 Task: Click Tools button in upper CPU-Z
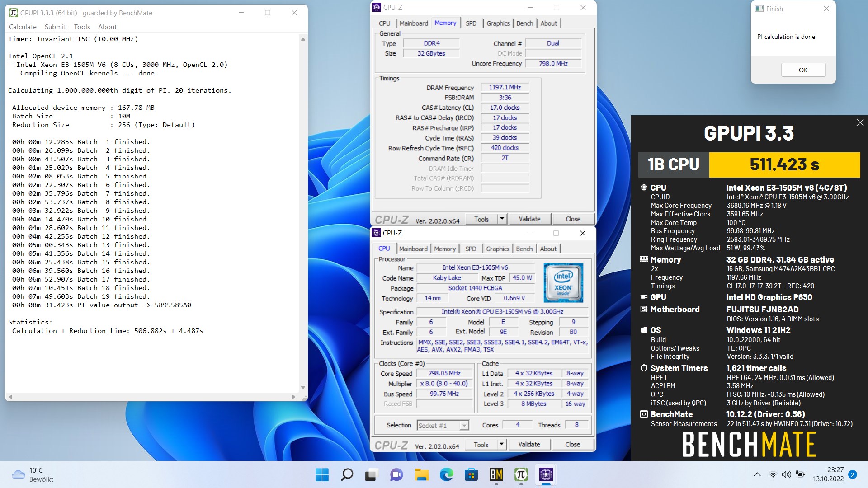tap(481, 219)
